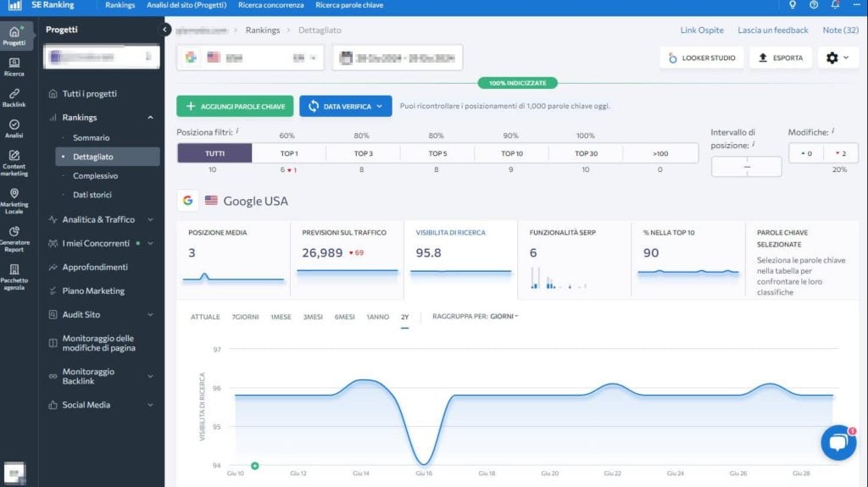This screenshot has width=868, height=487.
Task: Click the lightbulb tips icon in top bar
Action: tap(793, 5)
